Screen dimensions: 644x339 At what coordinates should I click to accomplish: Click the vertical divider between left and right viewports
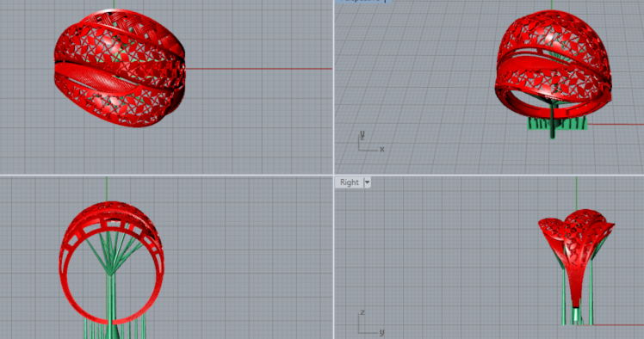pyautogui.click(x=333, y=169)
